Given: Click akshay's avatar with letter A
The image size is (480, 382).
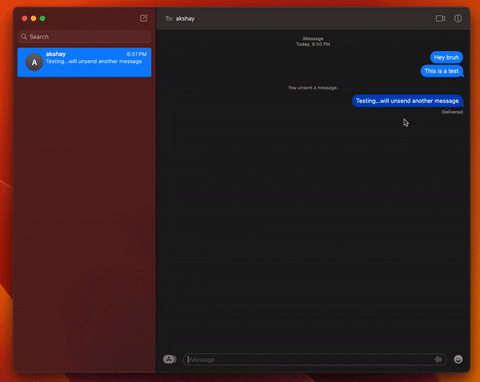Looking at the screenshot, I should 34,62.
